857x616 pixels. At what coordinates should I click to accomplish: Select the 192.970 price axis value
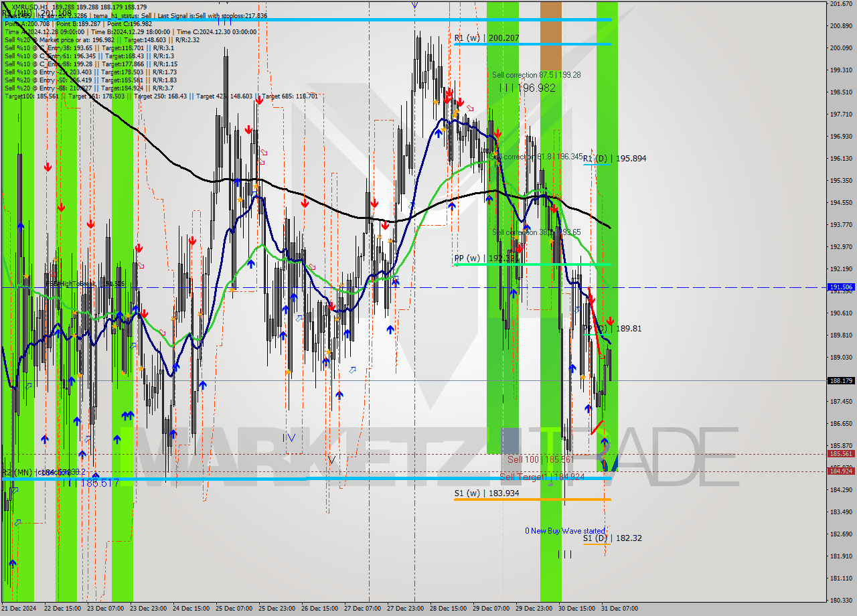pyautogui.click(x=841, y=246)
